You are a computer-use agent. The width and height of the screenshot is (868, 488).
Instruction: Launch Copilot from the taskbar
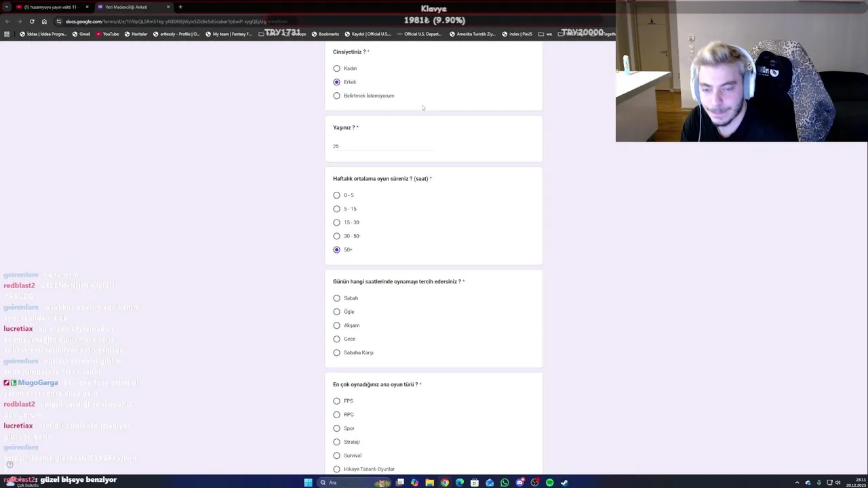(414, 483)
